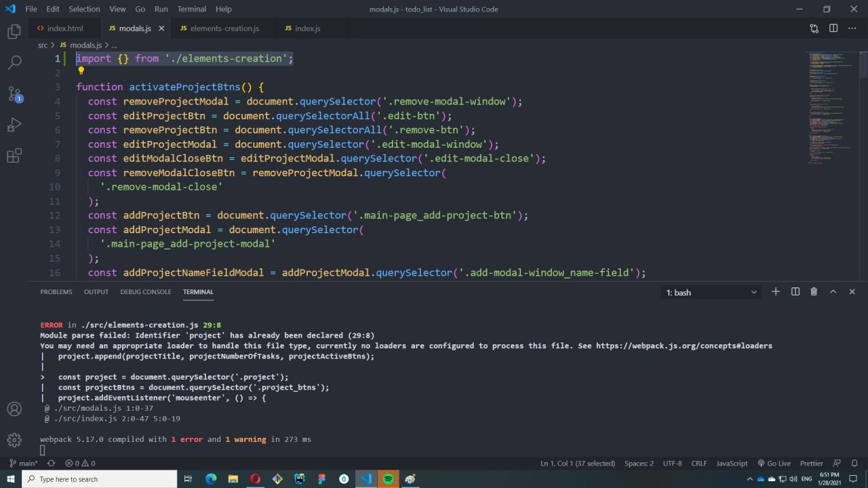
Task: Open Figma from the taskbar
Action: tap(321, 479)
